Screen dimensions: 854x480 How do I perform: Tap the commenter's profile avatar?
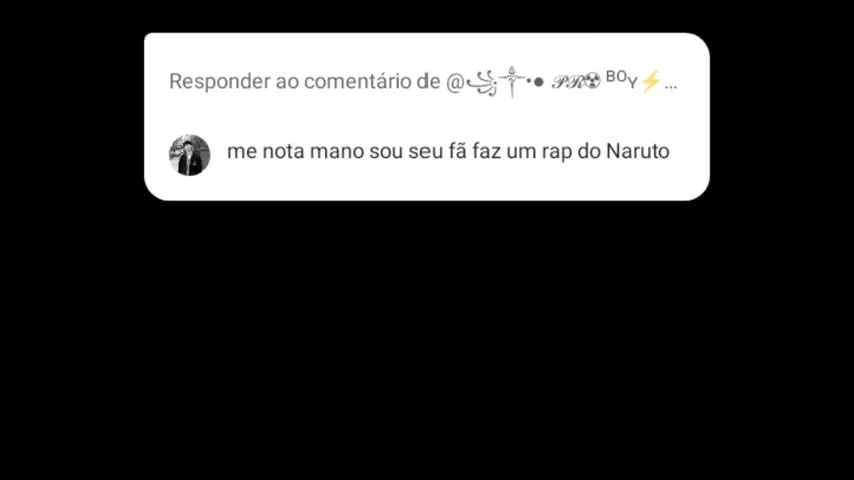point(190,155)
